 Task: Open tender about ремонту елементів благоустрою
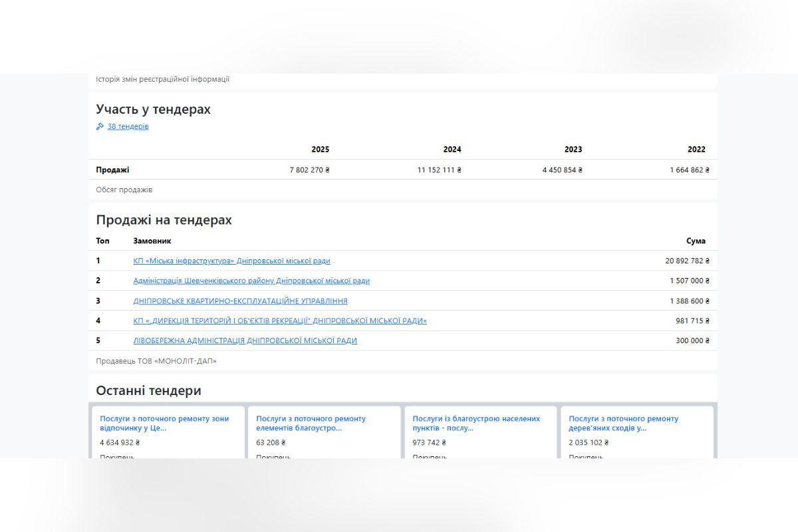click(x=311, y=423)
